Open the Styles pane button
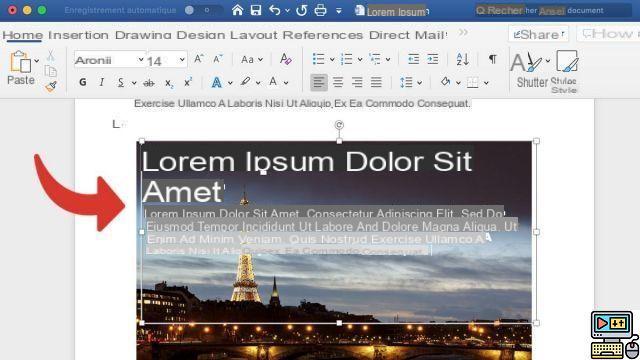640x360 pixels. (566, 71)
